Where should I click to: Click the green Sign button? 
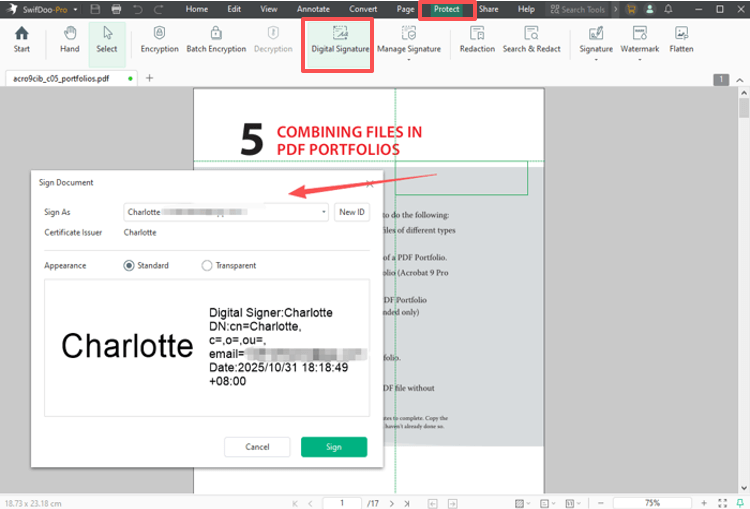click(x=334, y=447)
